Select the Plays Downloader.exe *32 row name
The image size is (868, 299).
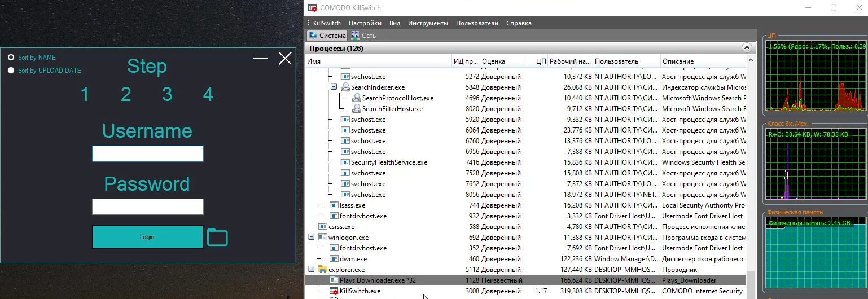(x=378, y=280)
